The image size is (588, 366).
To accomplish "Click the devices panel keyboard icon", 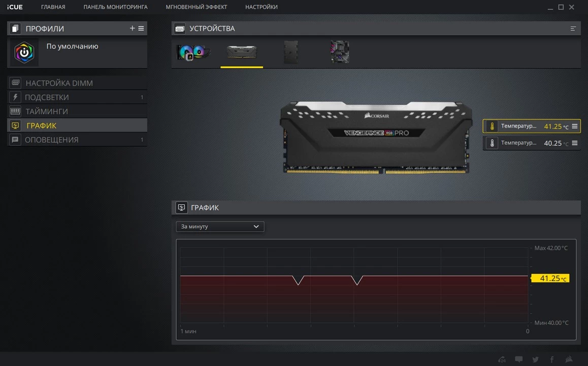I will pos(180,28).
